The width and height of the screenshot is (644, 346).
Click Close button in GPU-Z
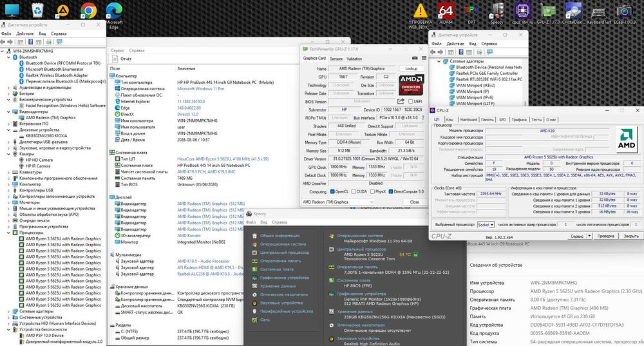tap(414, 202)
